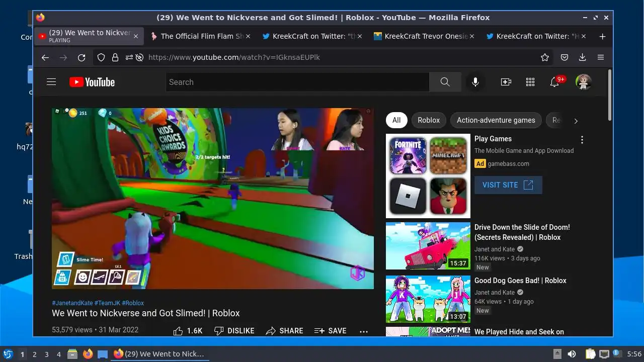Switch to workspace 4 in taskbar
Viewport: 644px width, 362px height.
[59, 354]
